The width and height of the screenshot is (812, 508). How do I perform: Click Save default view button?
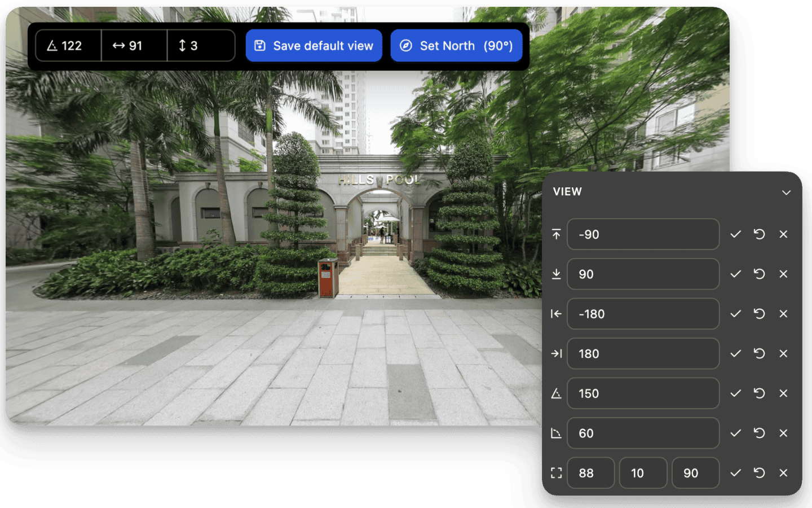[x=314, y=46]
